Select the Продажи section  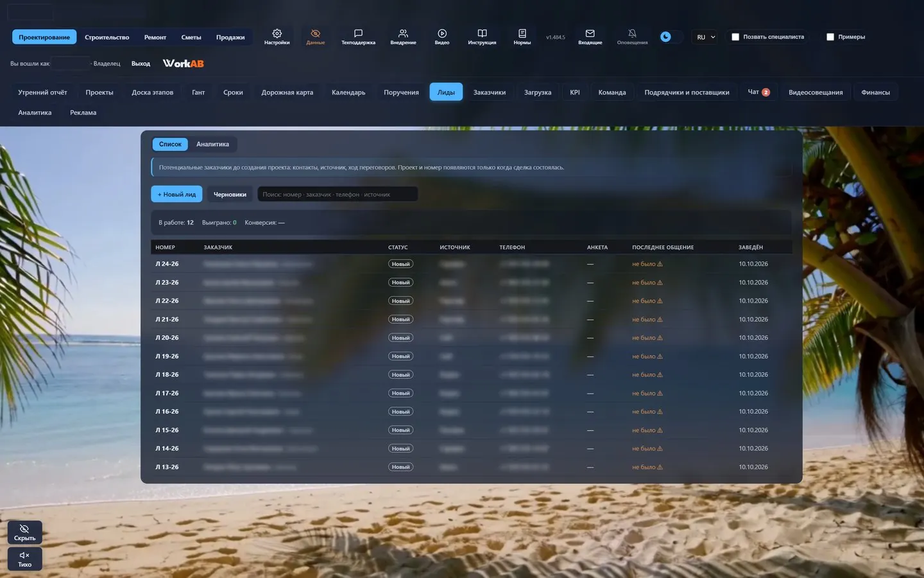230,37
